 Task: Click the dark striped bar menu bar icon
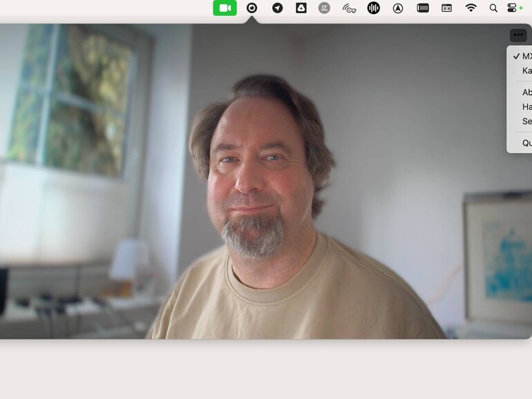click(x=423, y=8)
